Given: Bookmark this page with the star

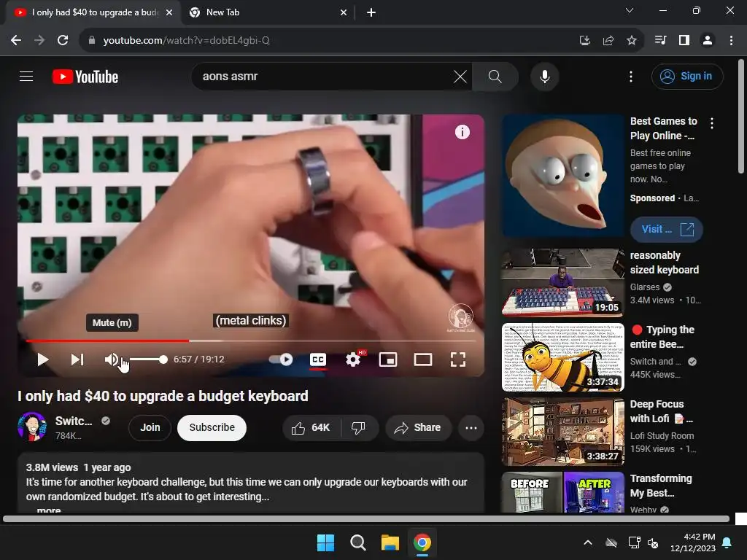Looking at the screenshot, I should pos(632,41).
